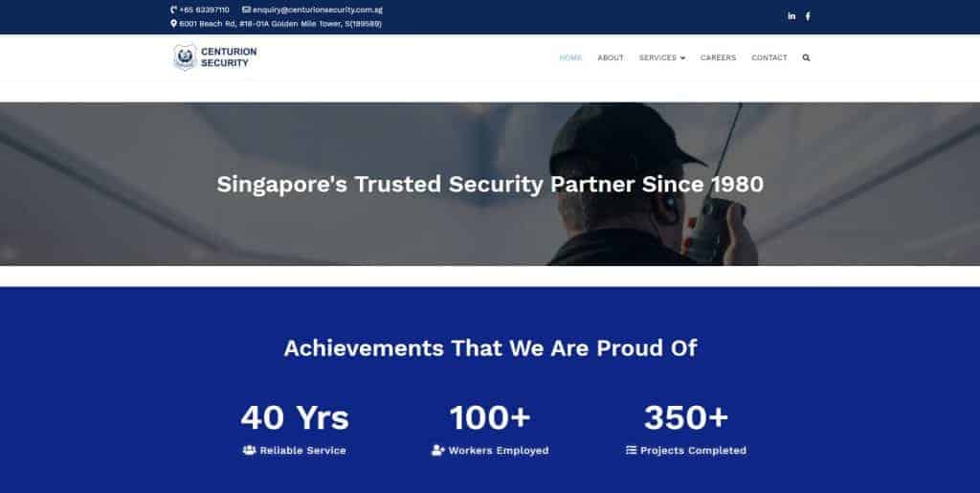Open the LinkedIn social icon
The height and width of the screenshot is (493, 980).
(x=791, y=16)
